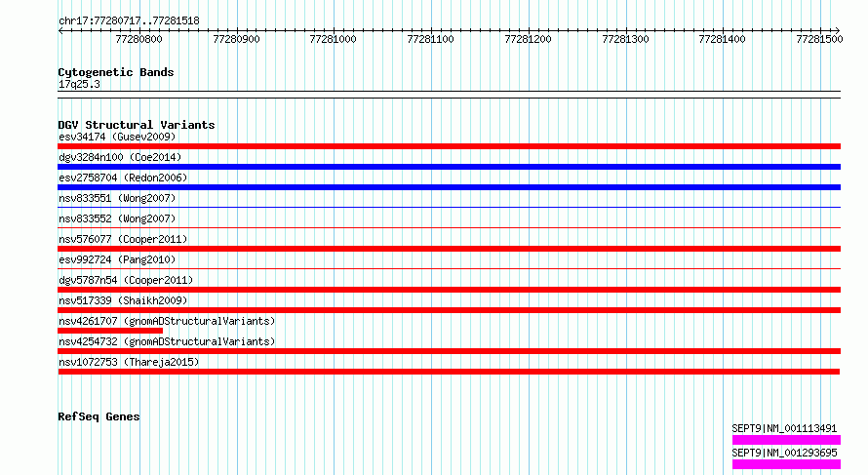Screen dimensions: 868x475
Task: Click the chr17:77280717..77281518 coordinates text
Action: 129,21
